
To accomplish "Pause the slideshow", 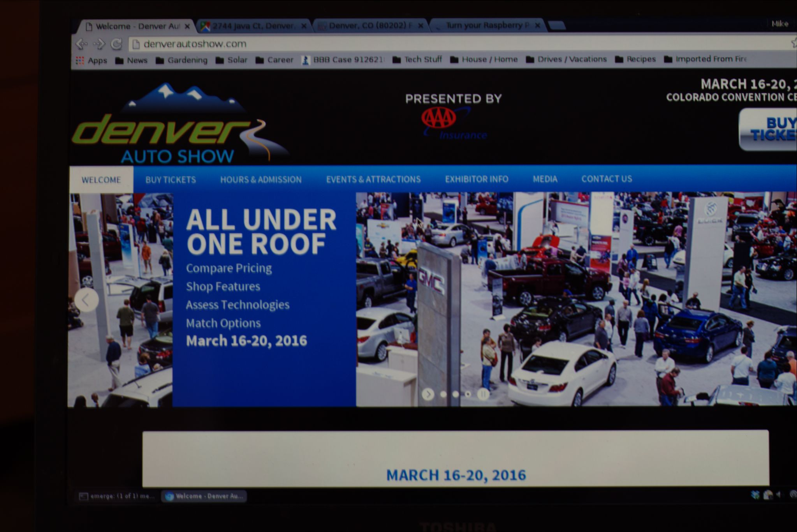I will 483,394.
